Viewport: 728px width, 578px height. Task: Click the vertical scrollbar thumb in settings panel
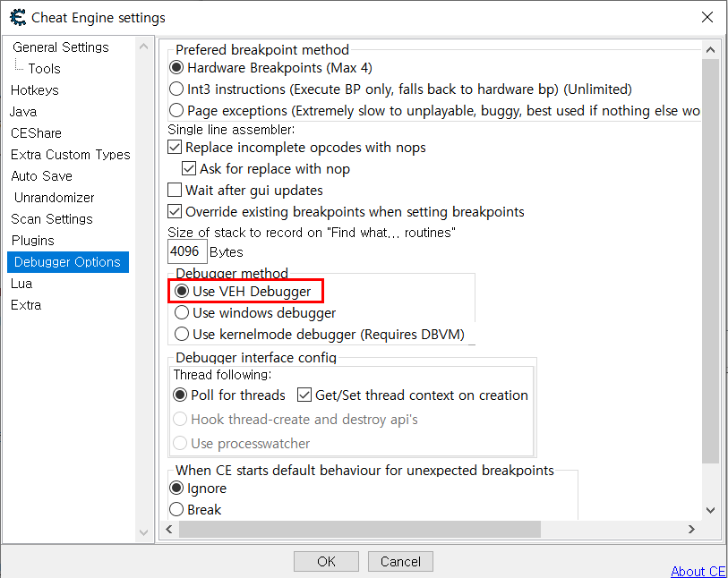tap(710, 260)
